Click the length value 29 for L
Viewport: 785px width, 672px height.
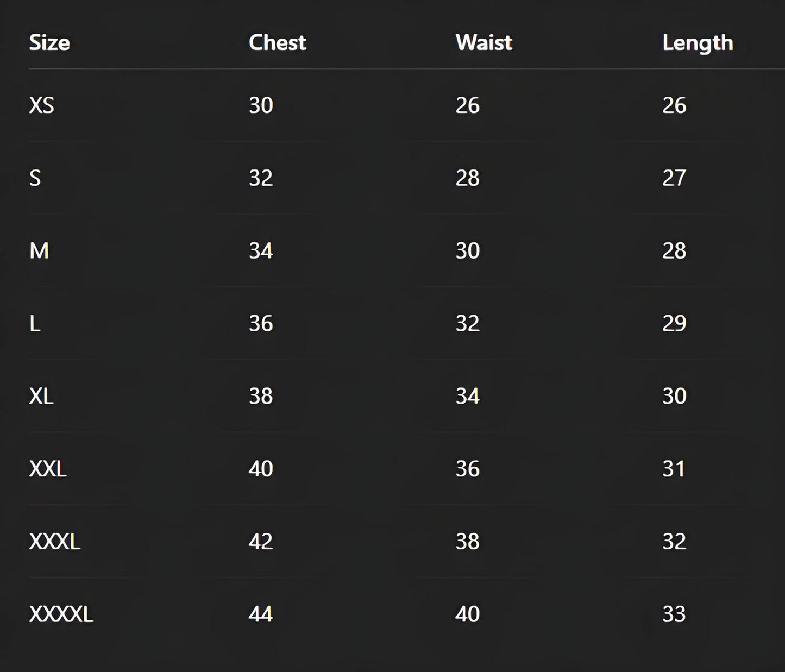tap(674, 324)
